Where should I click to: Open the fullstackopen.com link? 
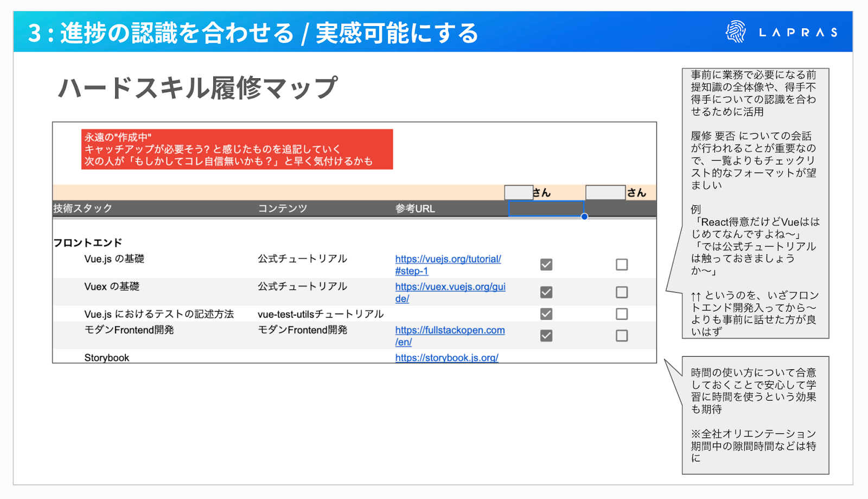point(450,336)
